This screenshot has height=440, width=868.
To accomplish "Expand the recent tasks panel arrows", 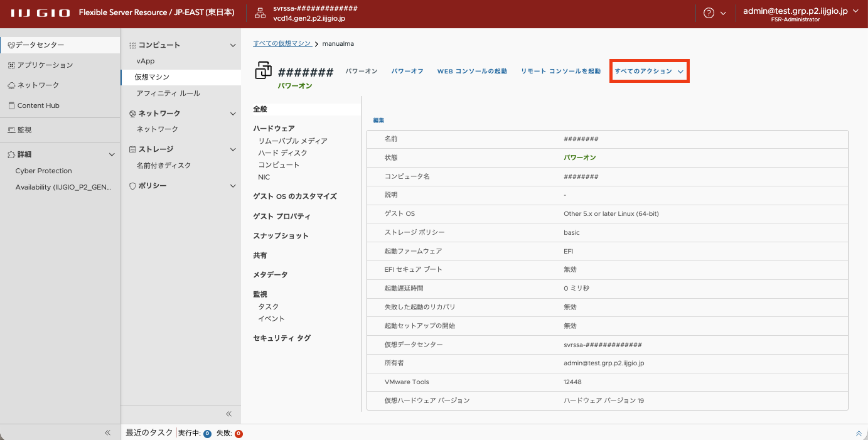I will 859,433.
